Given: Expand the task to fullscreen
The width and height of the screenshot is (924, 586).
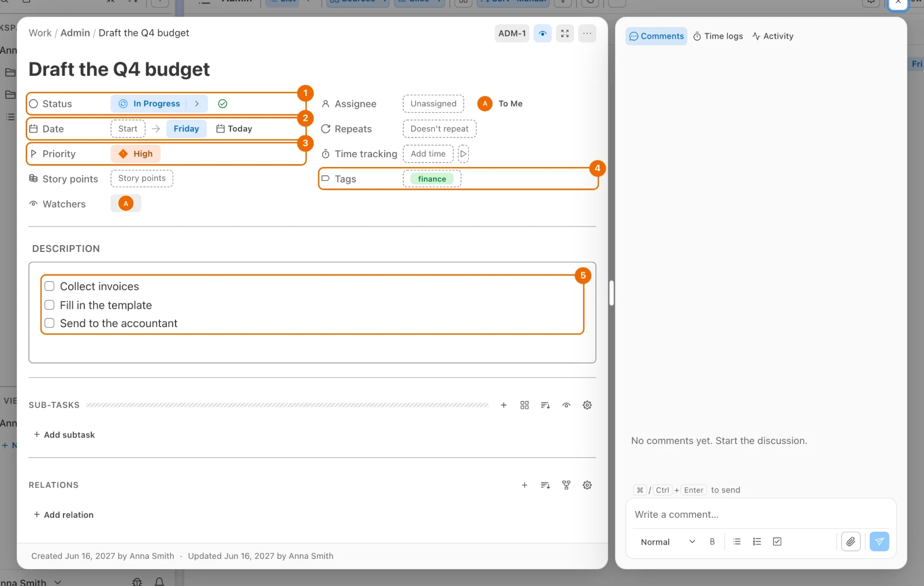Looking at the screenshot, I should pos(565,34).
